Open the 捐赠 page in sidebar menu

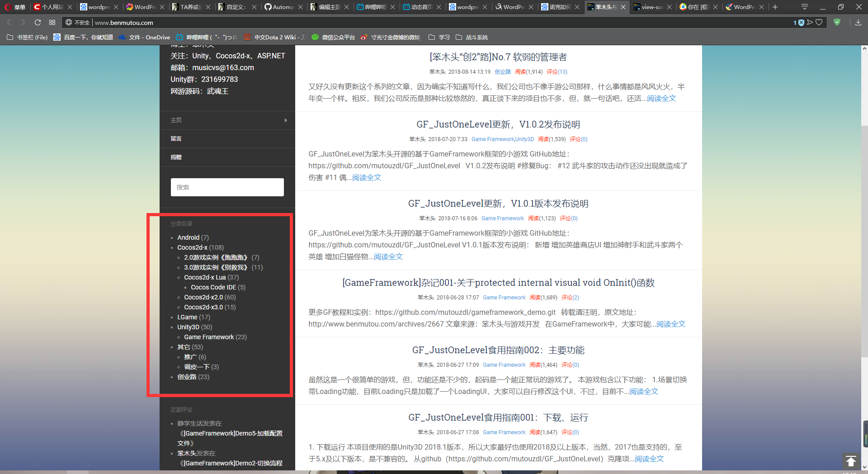tap(176, 157)
